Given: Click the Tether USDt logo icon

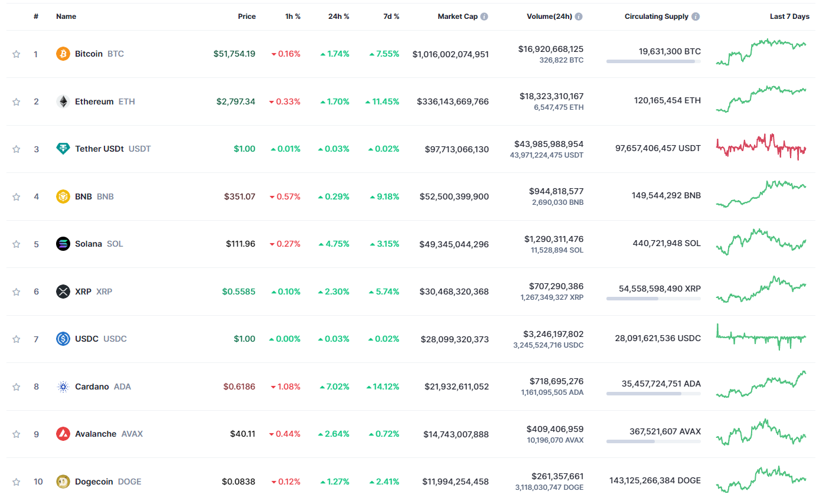Looking at the screenshot, I should coord(63,149).
